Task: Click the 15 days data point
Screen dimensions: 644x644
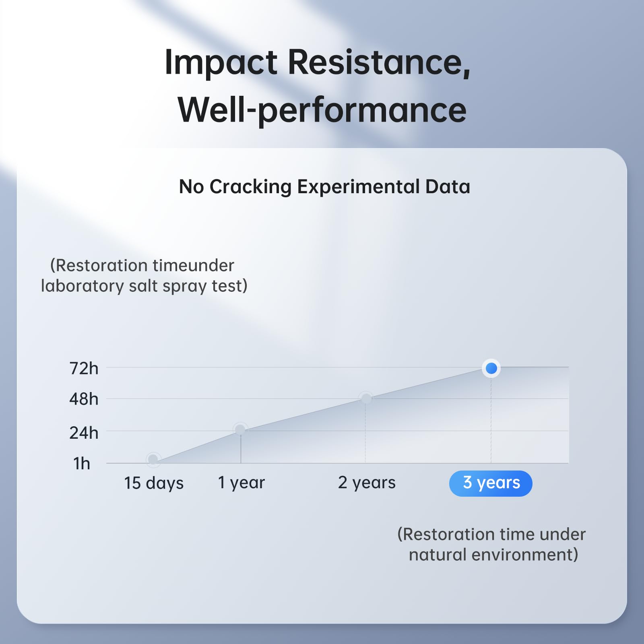Action: tap(153, 459)
